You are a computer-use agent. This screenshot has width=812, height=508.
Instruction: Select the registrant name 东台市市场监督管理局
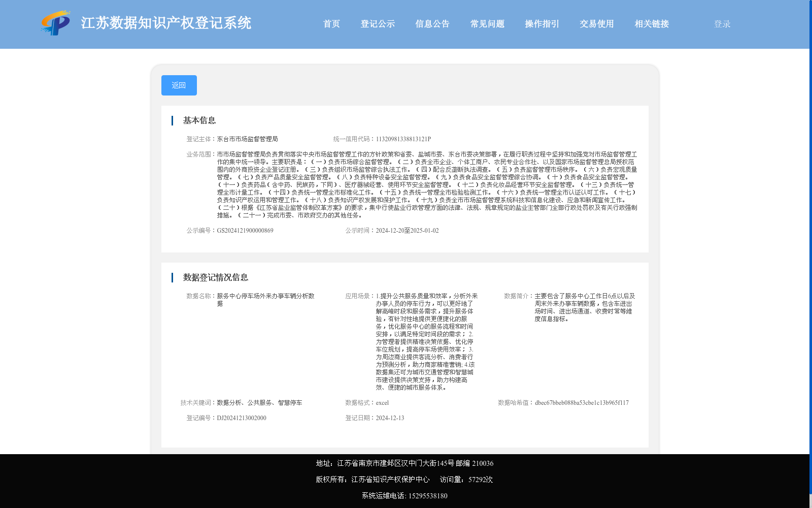point(247,139)
